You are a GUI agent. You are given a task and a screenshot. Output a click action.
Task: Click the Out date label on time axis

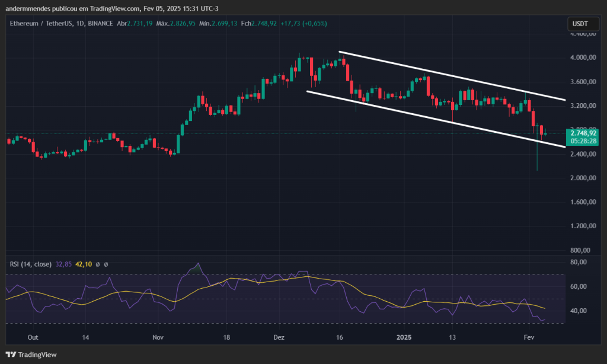tap(33, 337)
